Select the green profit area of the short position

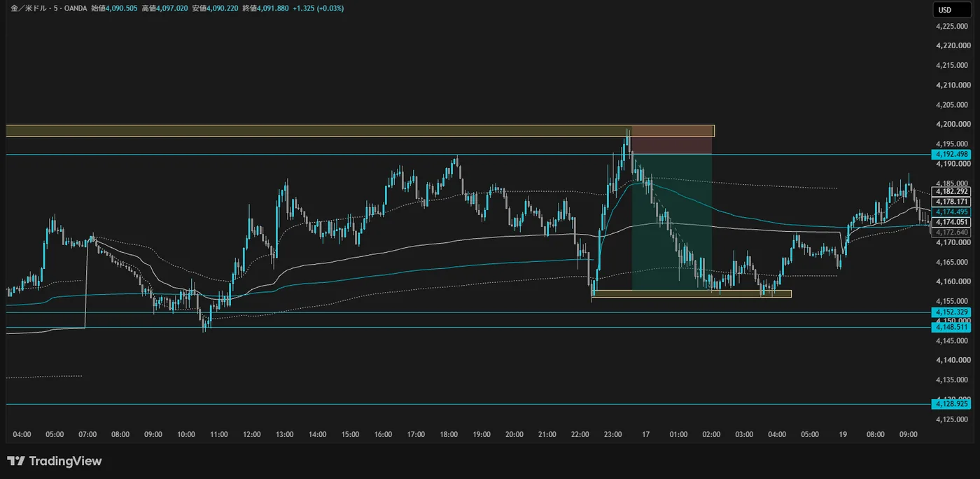pos(672,222)
